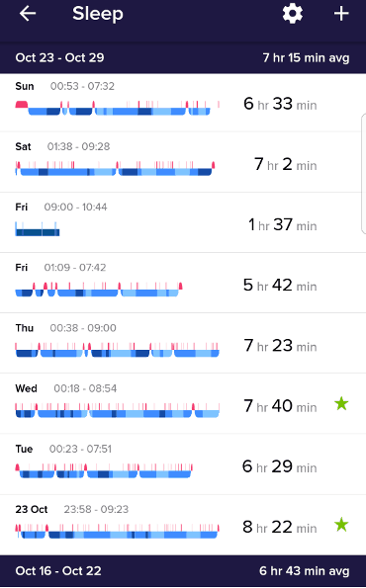The width and height of the screenshot is (366, 588).
Task: Tap the back arrow icon
Action: point(28,14)
